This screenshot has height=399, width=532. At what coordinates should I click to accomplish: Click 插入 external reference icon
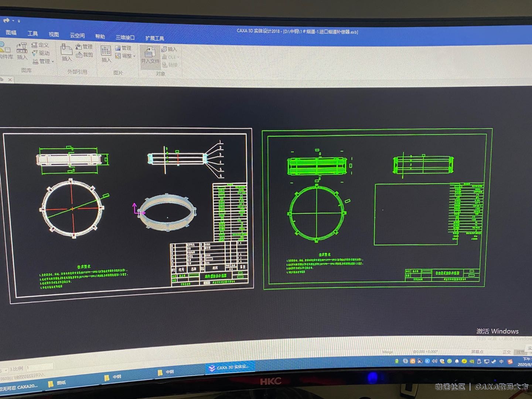(66, 52)
